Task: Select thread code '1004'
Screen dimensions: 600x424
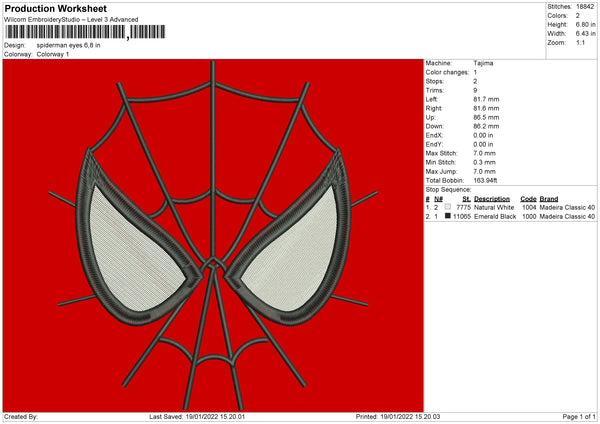Action: (529, 207)
